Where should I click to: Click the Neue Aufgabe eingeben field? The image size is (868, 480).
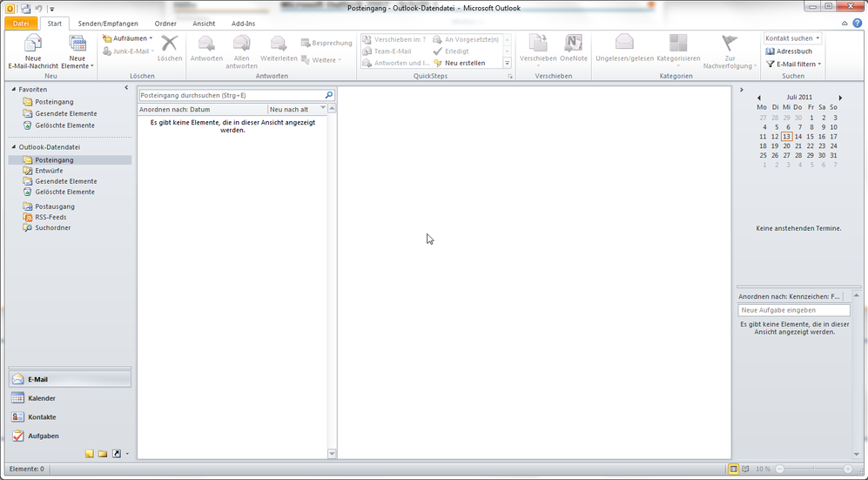point(794,310)
